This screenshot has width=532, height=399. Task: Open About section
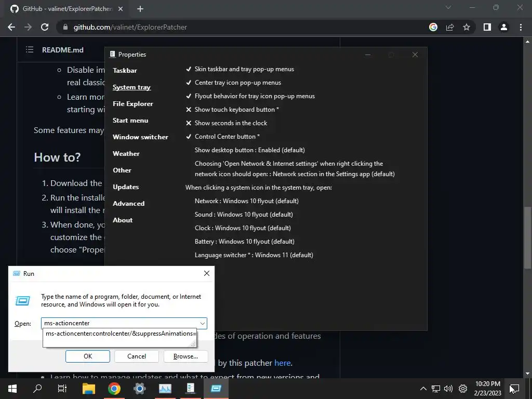123,220
